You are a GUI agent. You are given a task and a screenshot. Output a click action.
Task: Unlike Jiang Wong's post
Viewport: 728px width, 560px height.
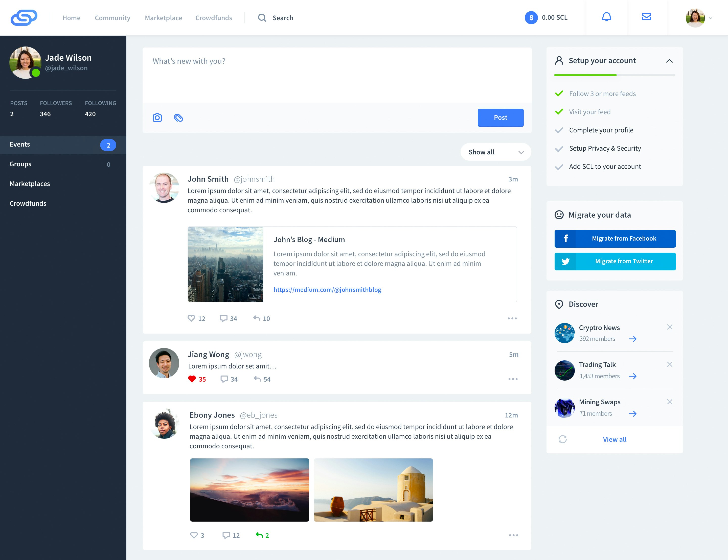[192, 379]
